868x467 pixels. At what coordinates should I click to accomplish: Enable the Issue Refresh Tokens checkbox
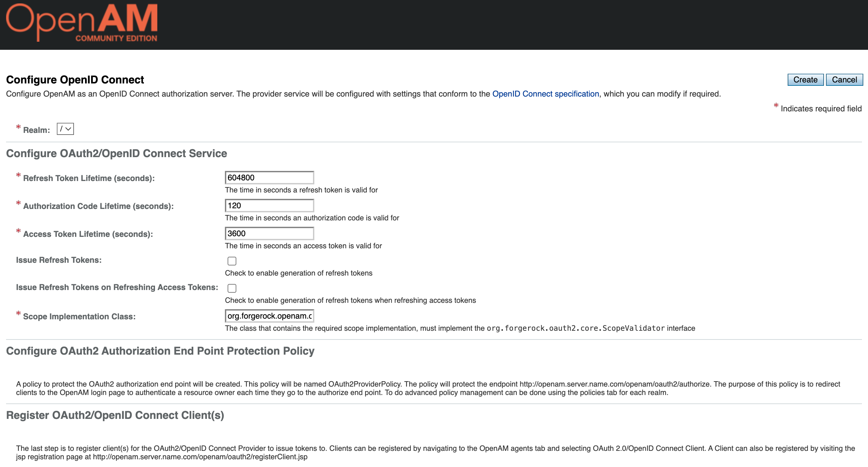click(232, 261)
